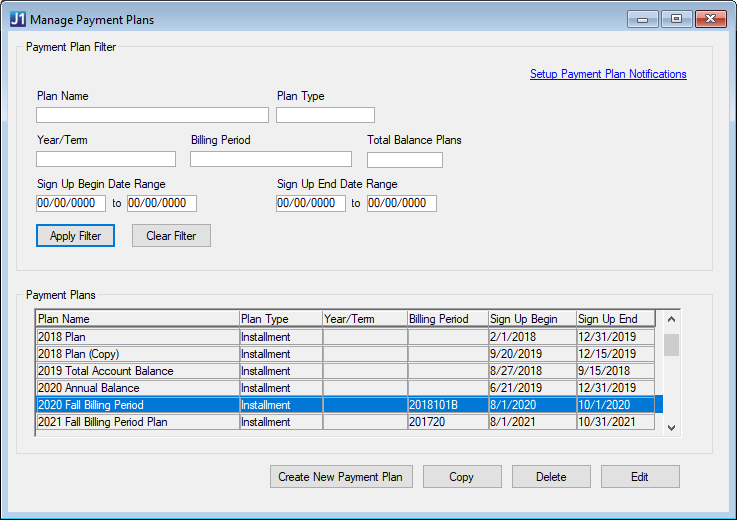This screenshot has width=737, height=520.
Task: Focus the Plan Type field
Action: [x=325, y=115]
